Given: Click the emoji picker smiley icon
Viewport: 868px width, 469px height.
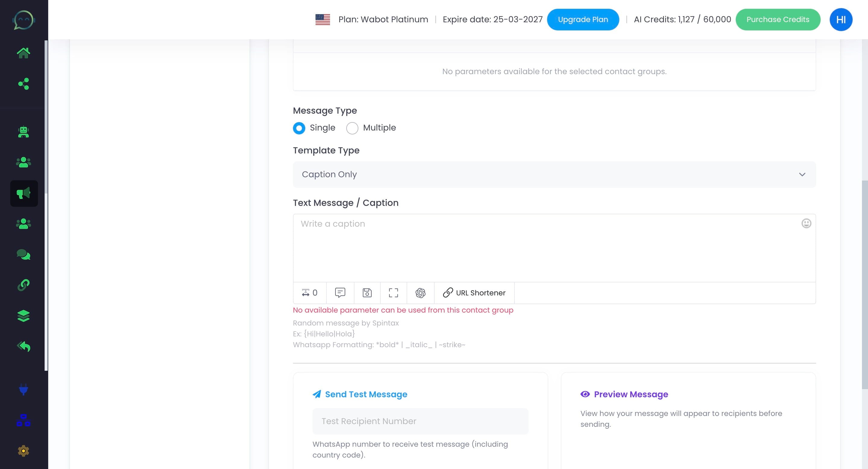Looking at the screenshot, I should tap(806, 223).
